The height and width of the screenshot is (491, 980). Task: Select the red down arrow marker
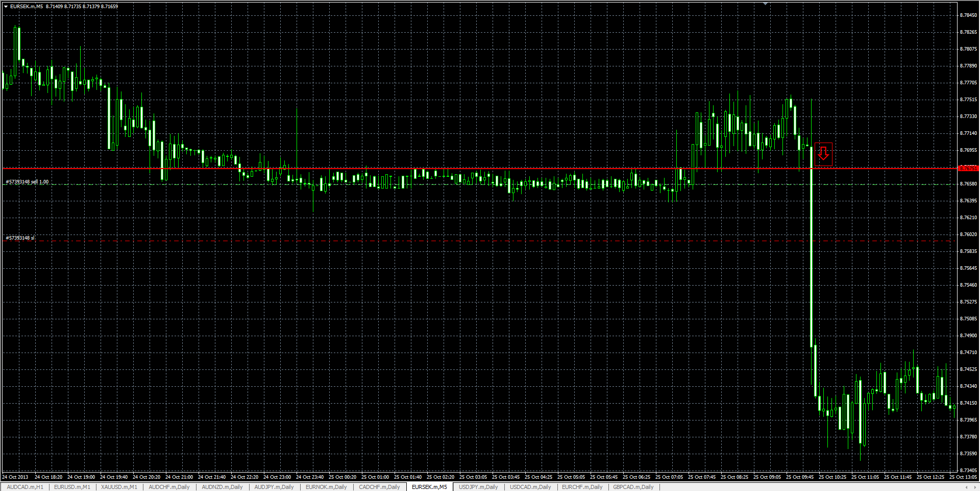(823, 154)
